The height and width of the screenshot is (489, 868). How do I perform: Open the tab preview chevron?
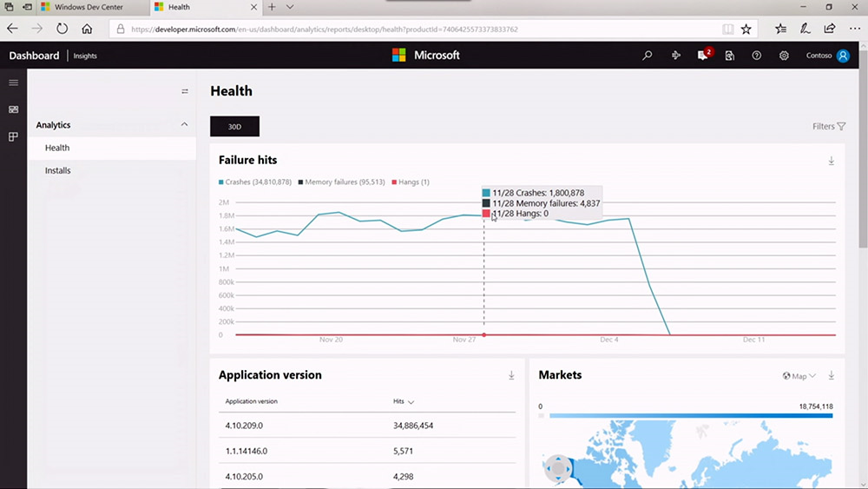click(x=290, y=7)
